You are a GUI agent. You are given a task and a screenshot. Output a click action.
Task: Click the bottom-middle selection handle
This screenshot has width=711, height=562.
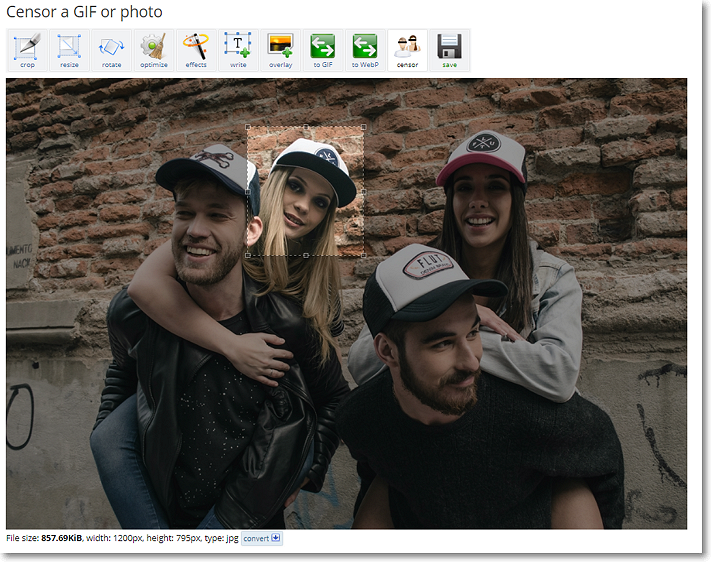coord(306,255)
